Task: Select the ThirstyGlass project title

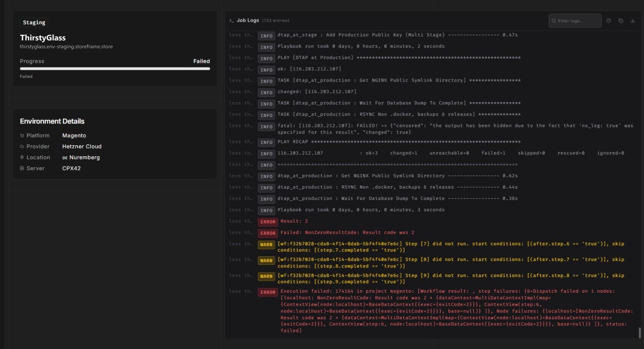Action: [x=43, y=38]
